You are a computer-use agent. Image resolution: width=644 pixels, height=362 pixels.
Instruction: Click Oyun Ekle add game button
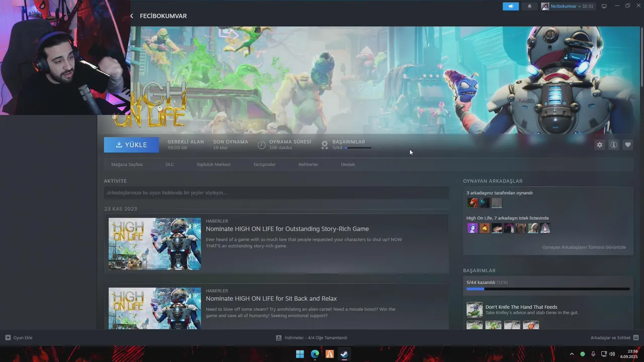(19, 338)
